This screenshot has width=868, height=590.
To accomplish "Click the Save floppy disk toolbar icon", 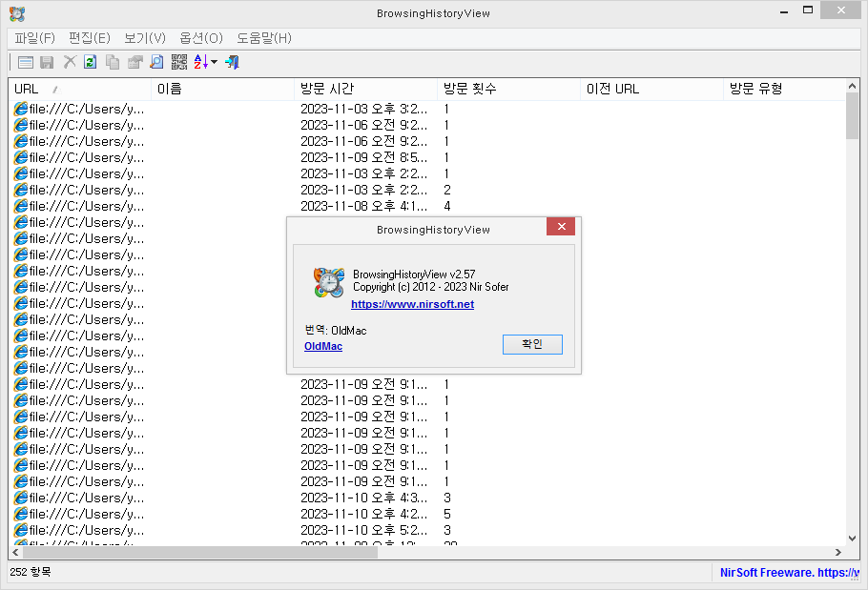I will pos(47,62).
